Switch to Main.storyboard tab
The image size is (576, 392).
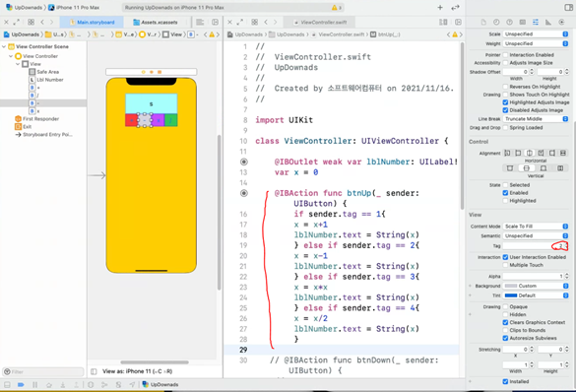[x=92, y=23]
